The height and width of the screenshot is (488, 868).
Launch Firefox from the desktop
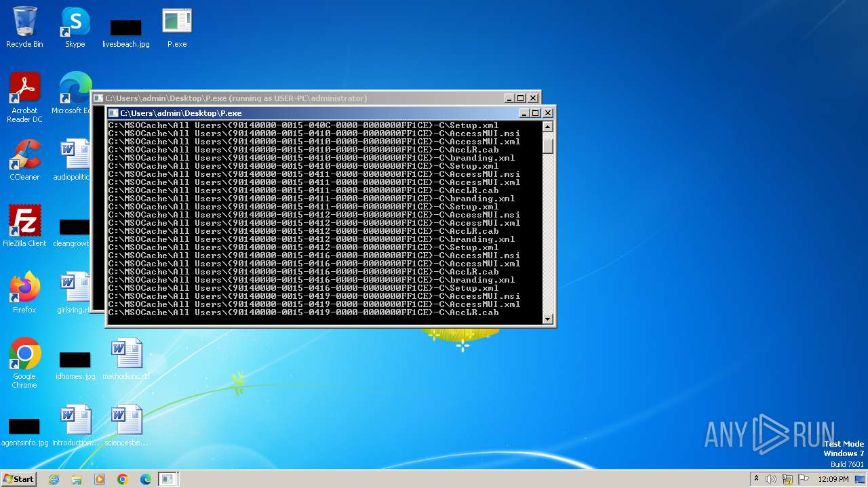tap(24, 293)
